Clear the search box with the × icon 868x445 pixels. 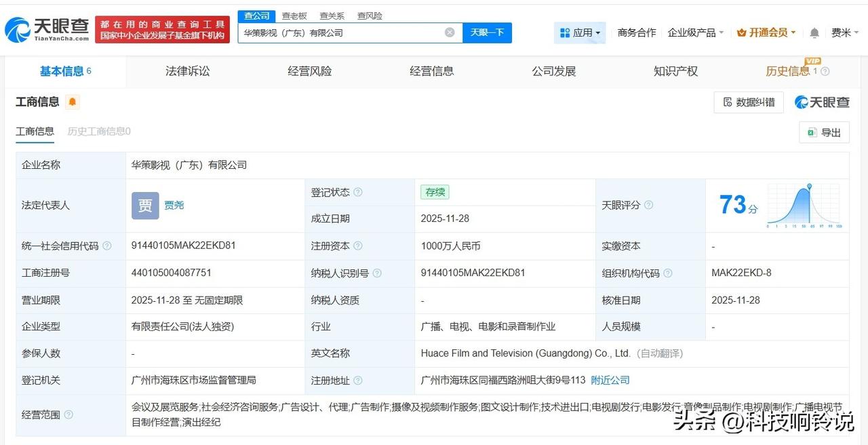[450, 32]
